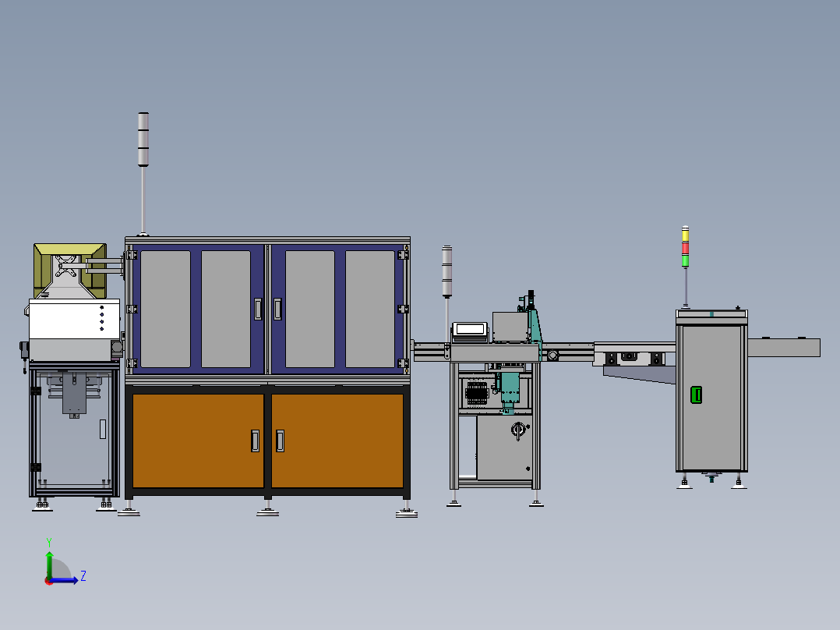Select the rightmost gray window panel of blue enclosure
This screenshot has width=840, height=630.
(369, 309)
